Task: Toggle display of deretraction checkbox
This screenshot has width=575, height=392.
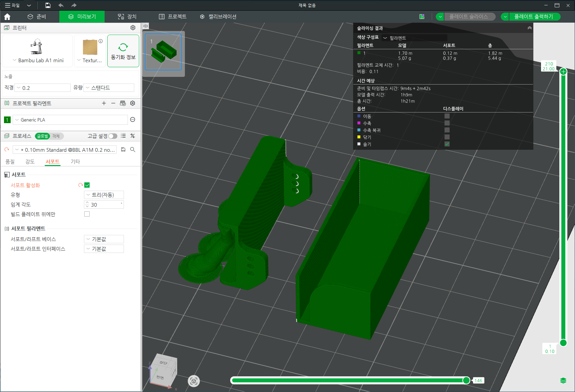Action: pyautogui.click(x=447, y=130)
